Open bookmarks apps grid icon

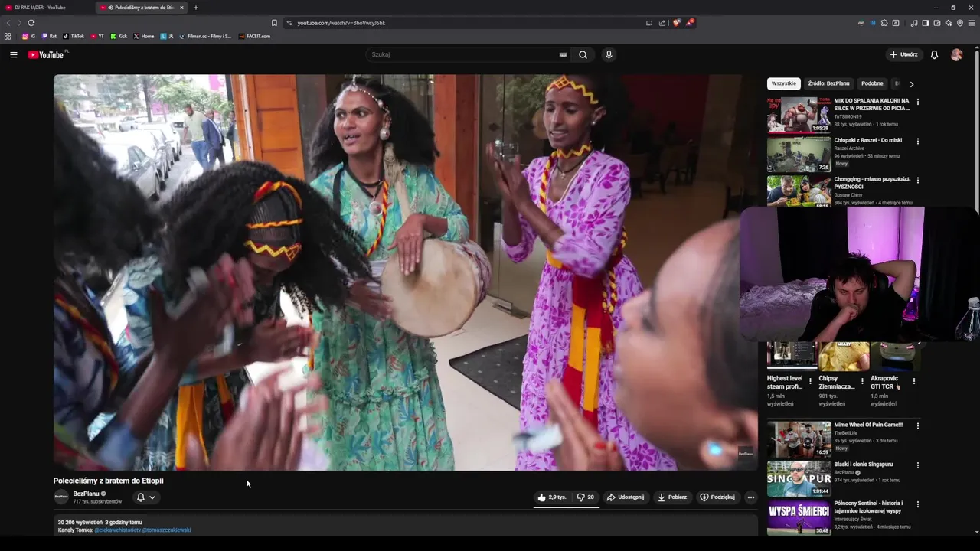pos(8,36)
